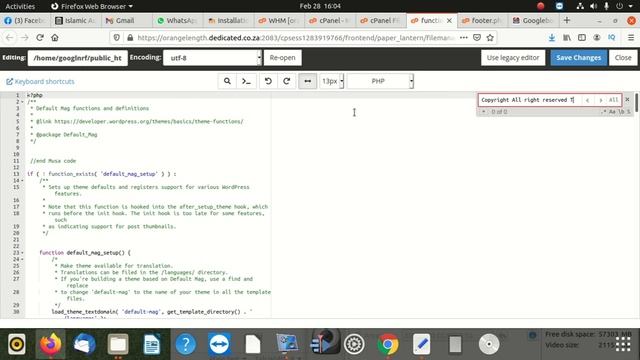
Task: Toggle whole word search option
Action: (621, 111)
